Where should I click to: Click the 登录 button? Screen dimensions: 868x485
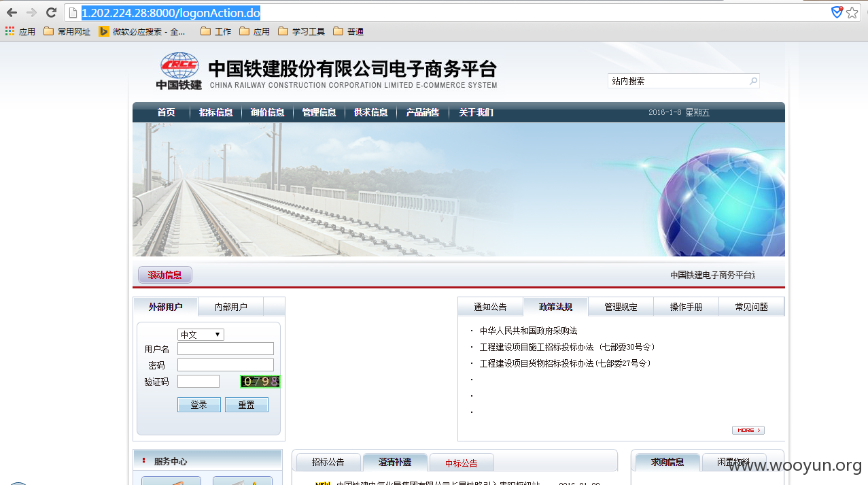point(198,405)
